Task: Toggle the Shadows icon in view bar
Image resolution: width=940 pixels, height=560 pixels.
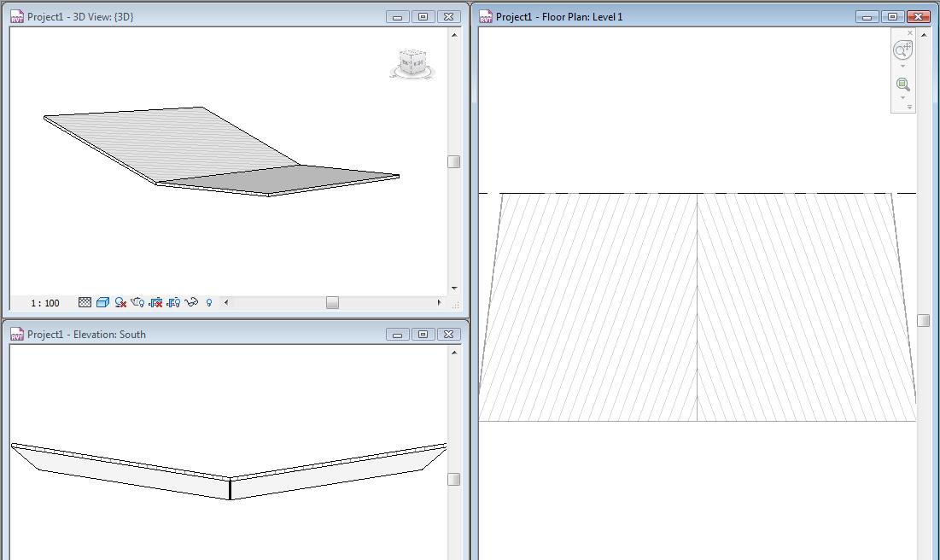Action: coord(137,302)
